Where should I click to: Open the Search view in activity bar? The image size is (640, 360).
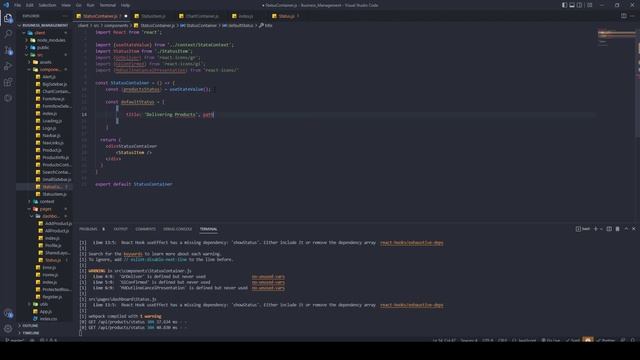(x=8, y=34)
